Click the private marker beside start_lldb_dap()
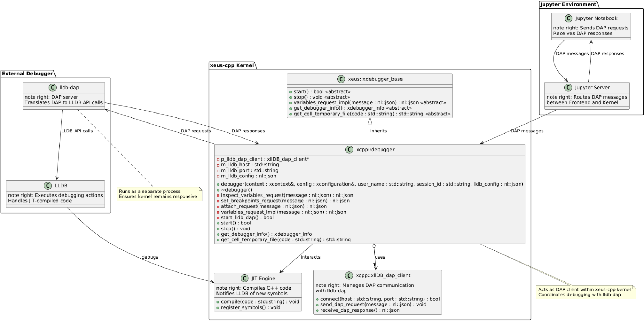The width and height of the screenshot is (644, 321). pyautogui.click(x=218, y=218)
